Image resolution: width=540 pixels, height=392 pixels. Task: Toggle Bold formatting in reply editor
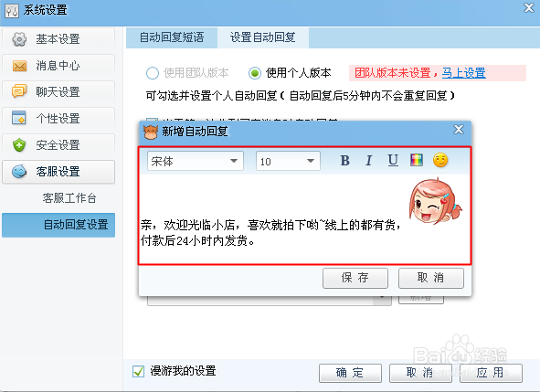[344, 161]
